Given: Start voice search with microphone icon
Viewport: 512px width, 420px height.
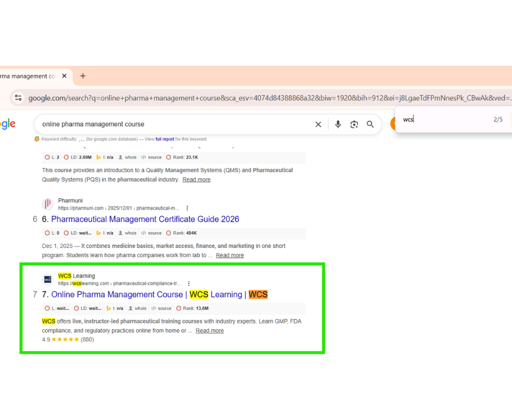Looking at the screenshot, I should click(338, 124).
